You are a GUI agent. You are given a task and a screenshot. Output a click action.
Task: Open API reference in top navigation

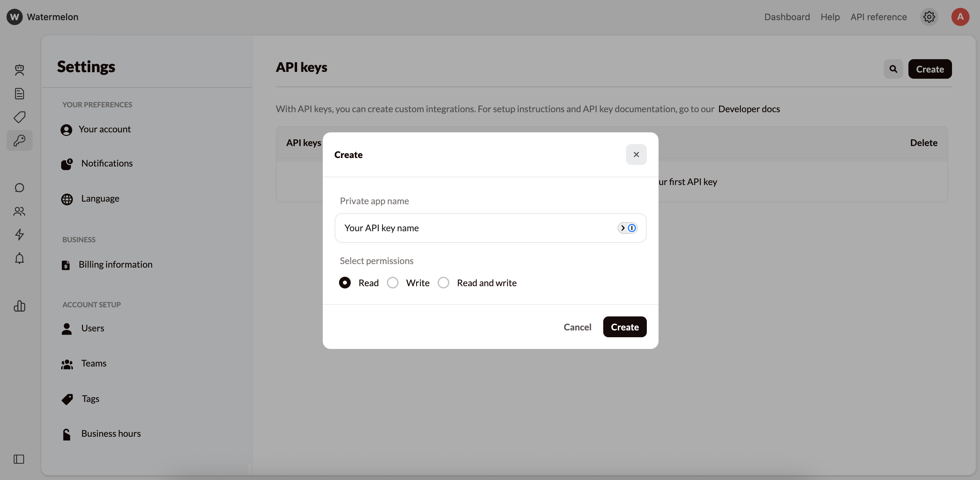click(878, 17)
